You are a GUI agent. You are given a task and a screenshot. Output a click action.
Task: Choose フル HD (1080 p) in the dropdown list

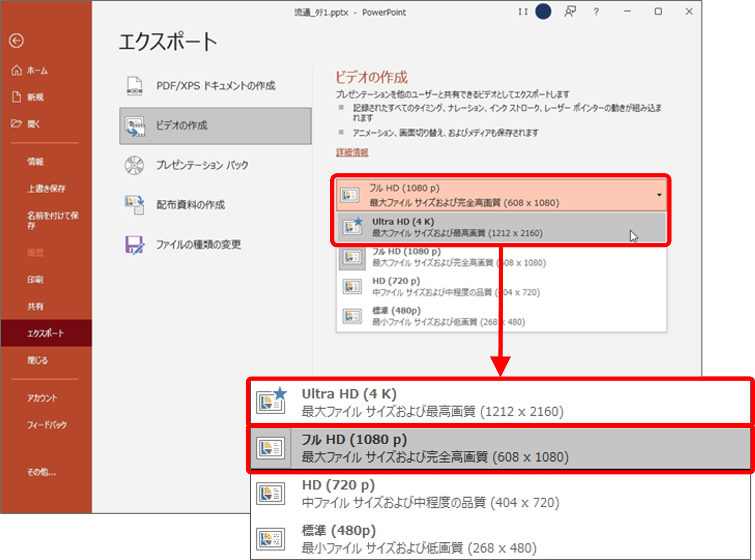pos(501,257)
